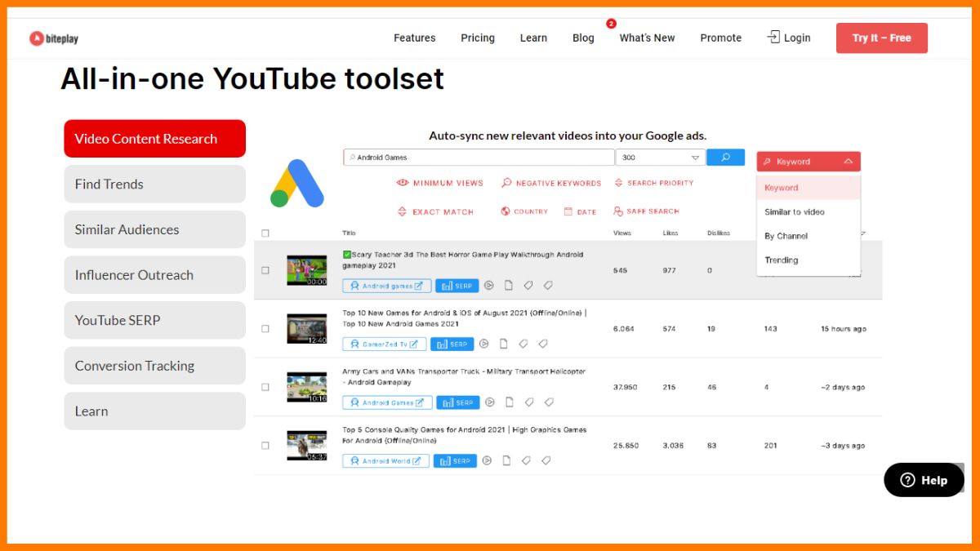Choose By Channel option

(x=808, y=236)
